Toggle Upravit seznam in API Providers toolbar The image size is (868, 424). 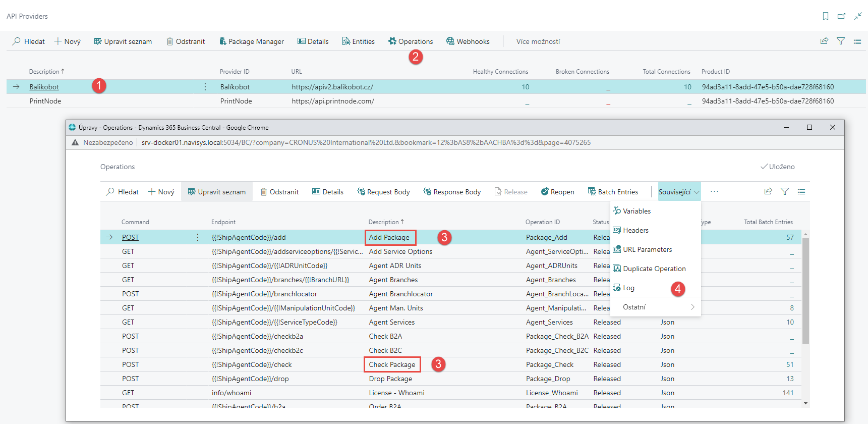tap(123, 41)
